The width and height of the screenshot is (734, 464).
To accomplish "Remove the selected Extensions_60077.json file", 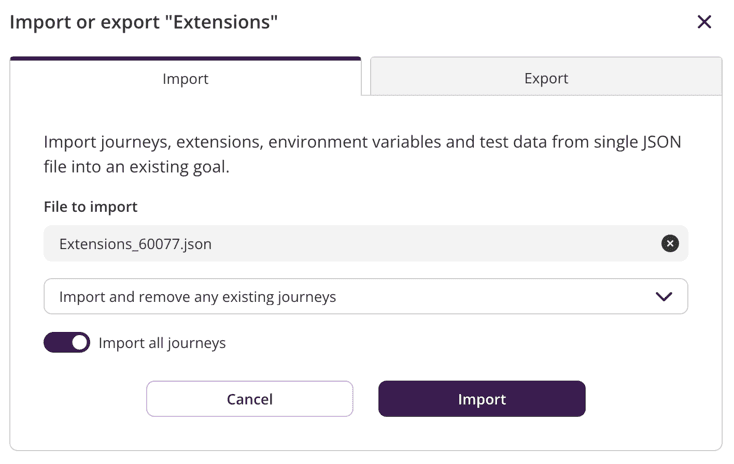I will click(670, 244).
